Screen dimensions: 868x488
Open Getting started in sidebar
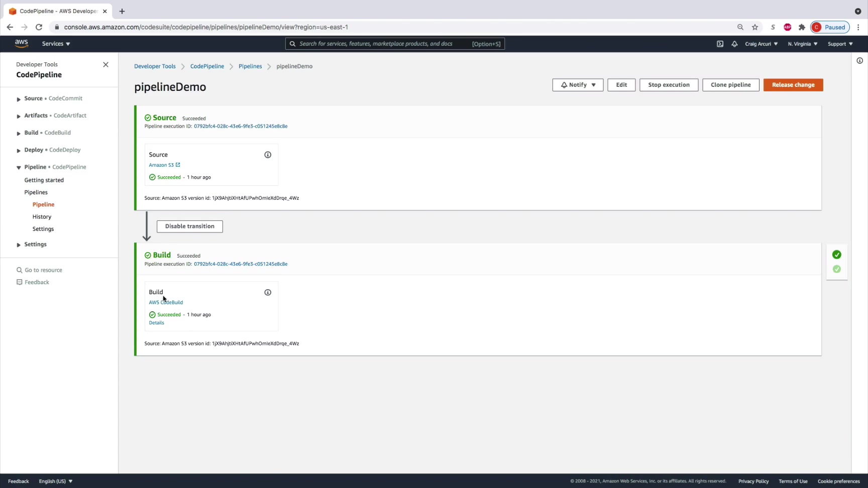(x=44, y=180)
